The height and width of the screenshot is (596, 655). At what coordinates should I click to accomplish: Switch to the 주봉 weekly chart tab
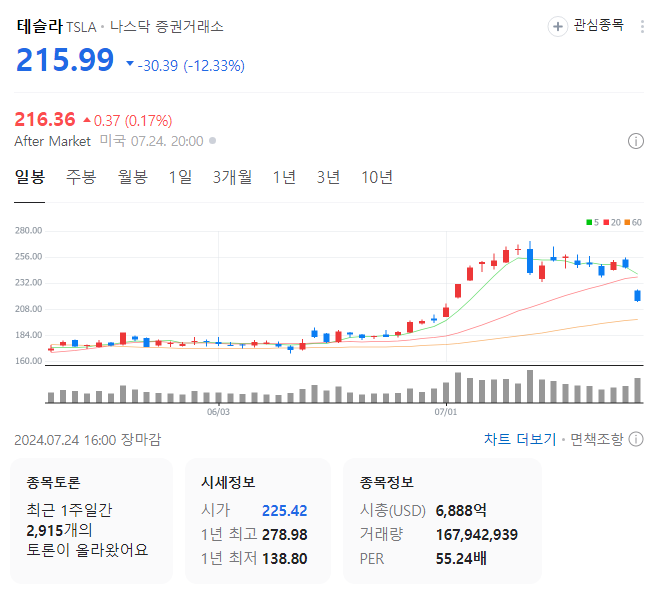(81, 177)
